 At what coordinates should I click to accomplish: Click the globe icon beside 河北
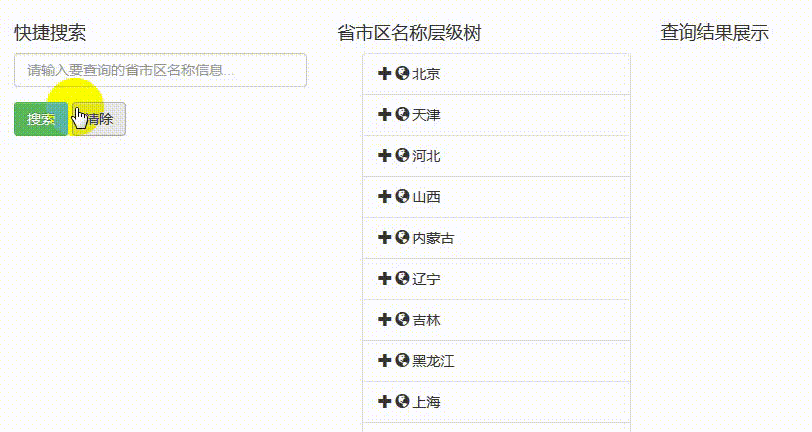point(402,155)
